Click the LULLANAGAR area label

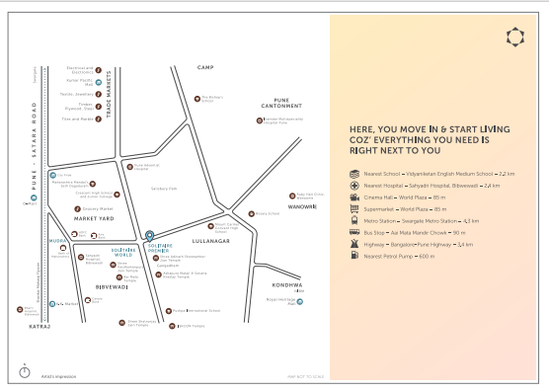tap(210, 241)
